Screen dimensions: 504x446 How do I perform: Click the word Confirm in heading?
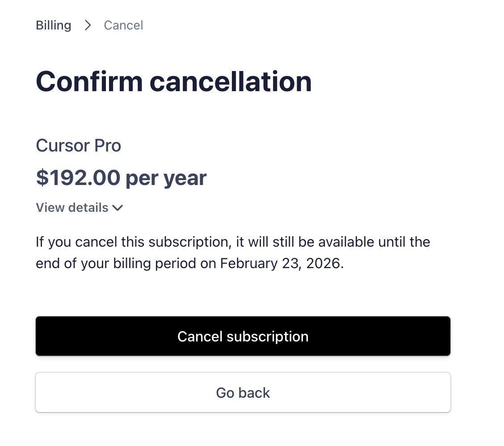coord(89,82)
